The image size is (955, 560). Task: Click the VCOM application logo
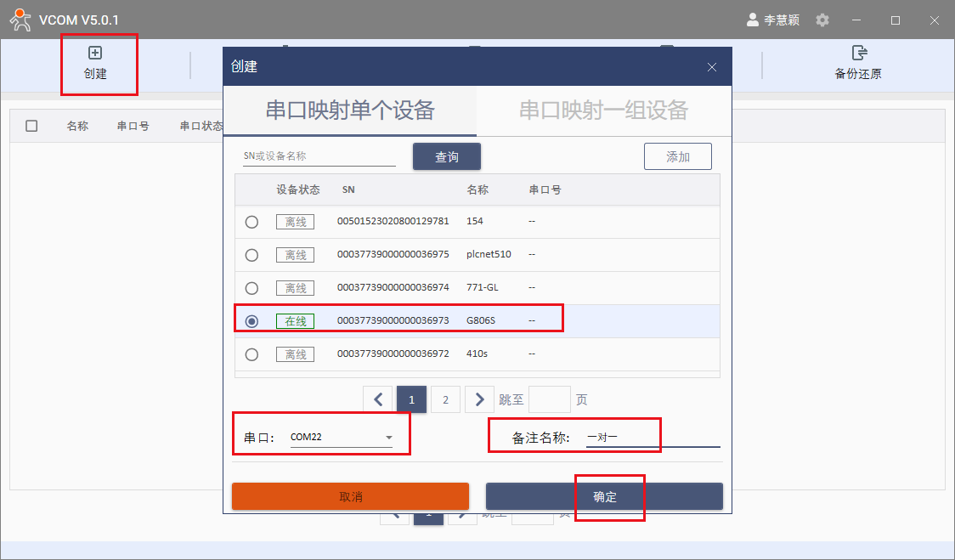[x=20, y=20]
